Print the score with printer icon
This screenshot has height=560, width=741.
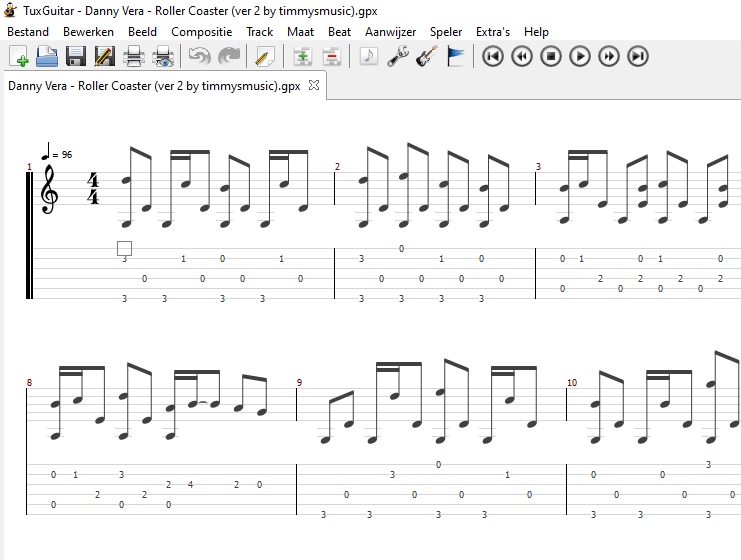tap(134, 56)
